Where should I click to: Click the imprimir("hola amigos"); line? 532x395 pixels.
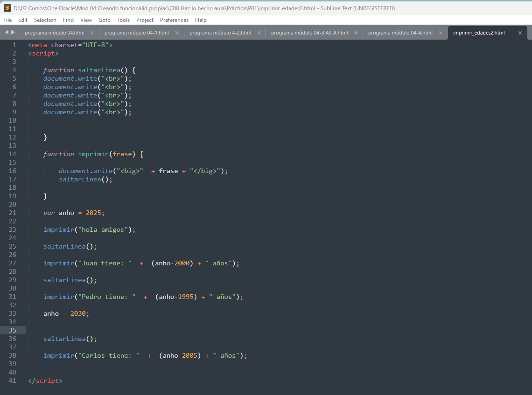tap(89, 230)
